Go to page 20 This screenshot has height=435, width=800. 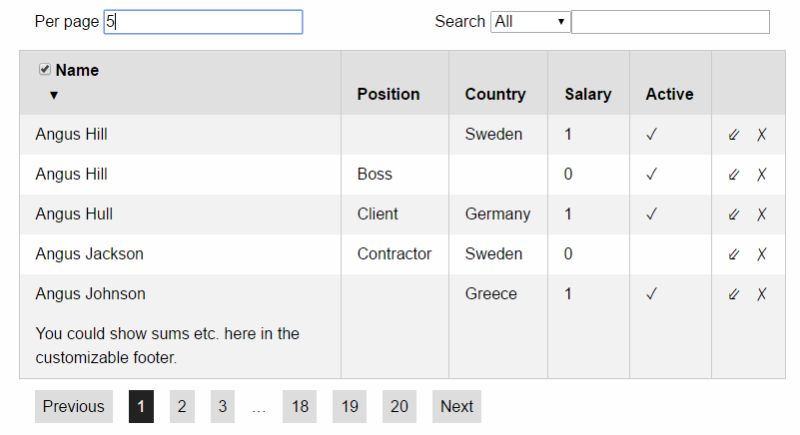click(x=399, y=406)
